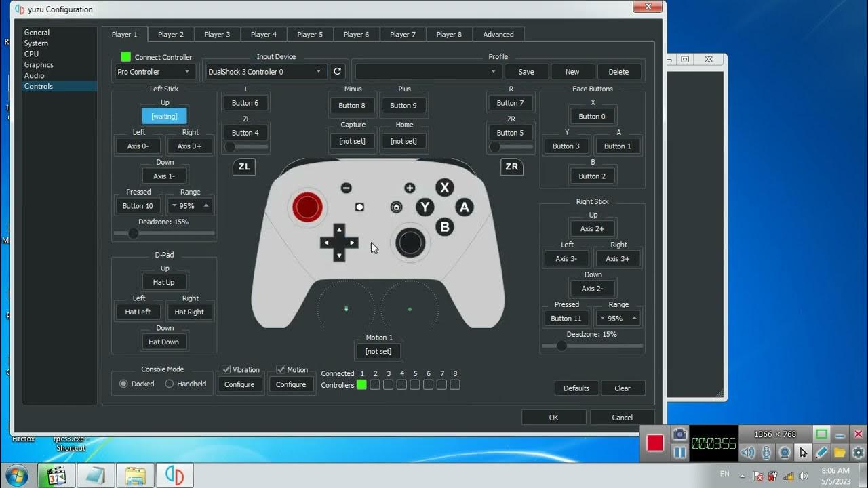Open the recorder pencil drawing tool
The height and width of the screenshot is (488, 868).
[x=821, y=452]
